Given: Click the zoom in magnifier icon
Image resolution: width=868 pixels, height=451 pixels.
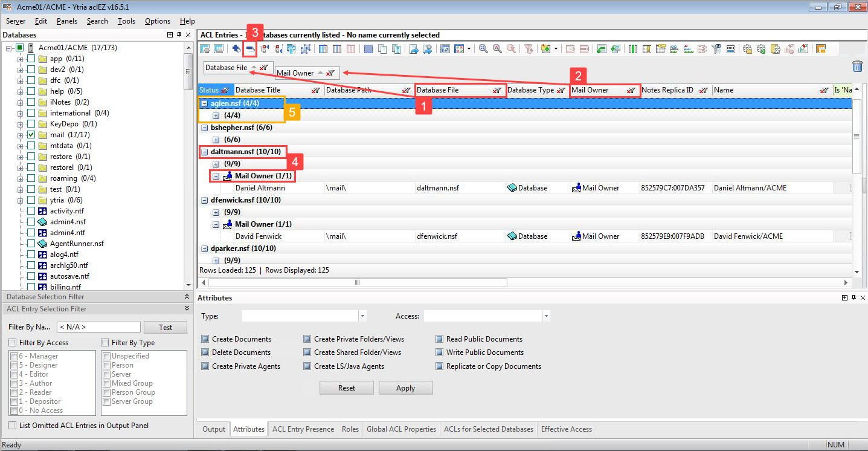Looking at the screenshot, I should [483, 49].
